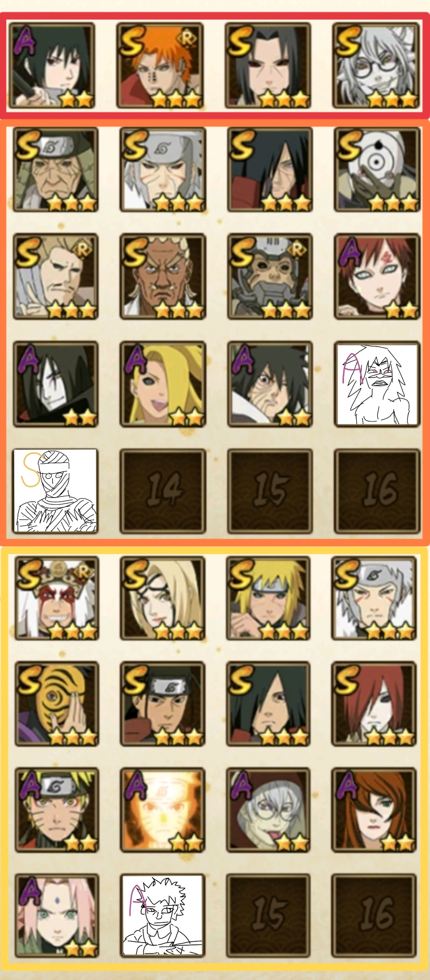Select the red-haired Gaara A-rank portrait
Image resolution: width=430 pixels, height=980 pixels.
tap(377, 277)
